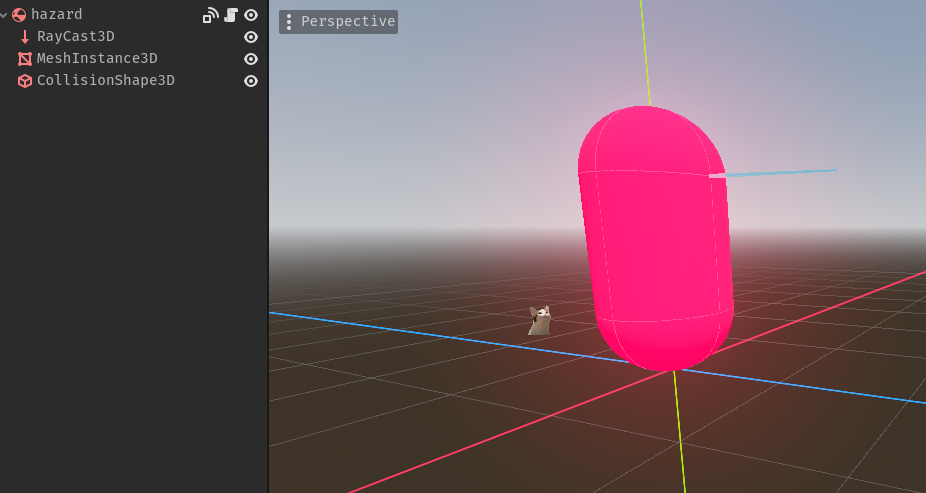Click the MeshInstance3D node icon

[25, 59]
